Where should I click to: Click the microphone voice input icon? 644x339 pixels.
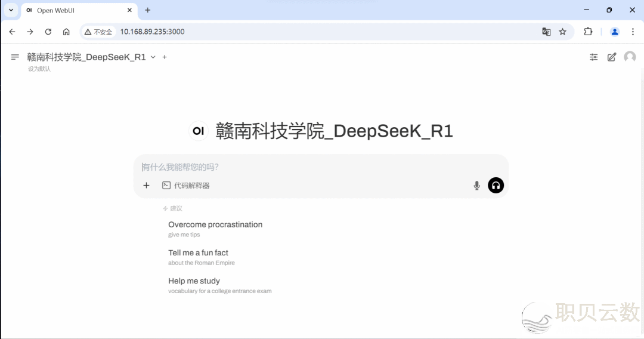pyautogui.click(x=476, y=186)
